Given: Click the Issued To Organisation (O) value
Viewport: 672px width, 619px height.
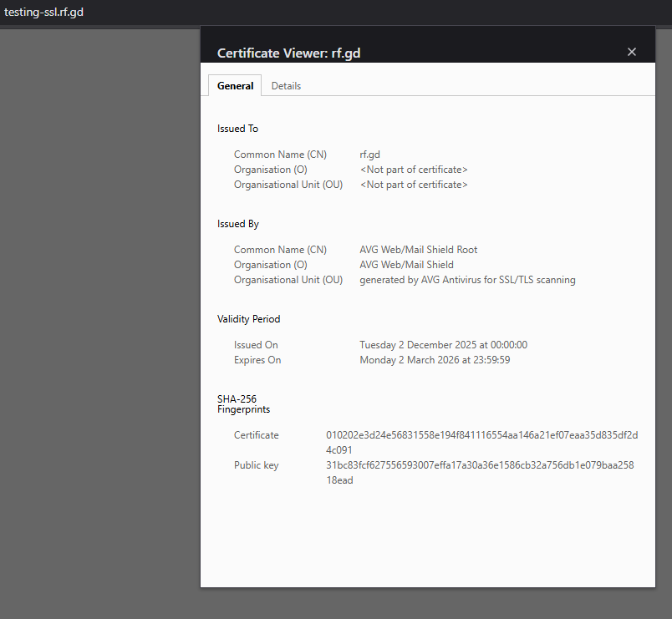Looking at the screenshot, I should pos(413,170).
